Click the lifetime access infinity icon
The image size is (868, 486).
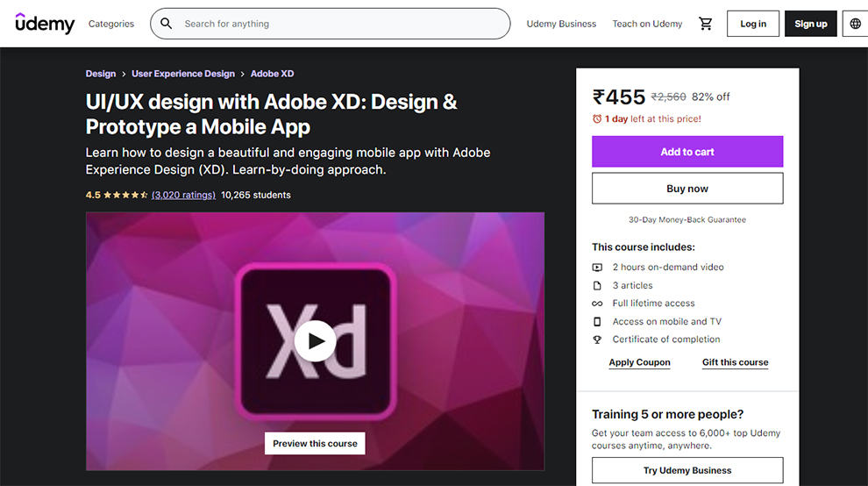click(x=597, y=304)
